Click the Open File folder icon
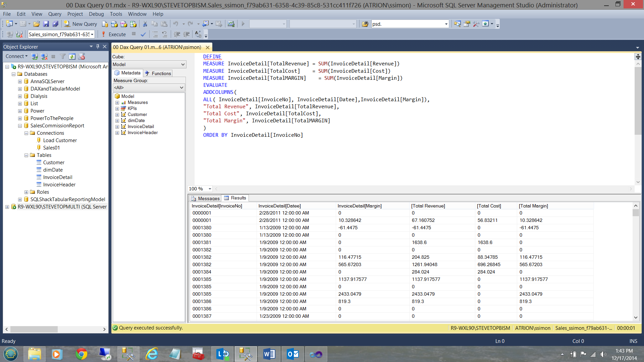This screenshot has width=644, height=362. 37,24
